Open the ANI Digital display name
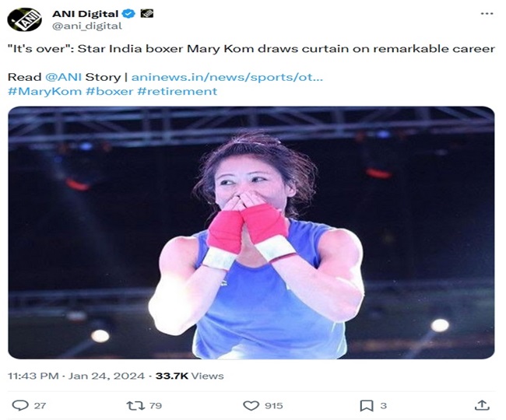506x420 pixels. 86,13
